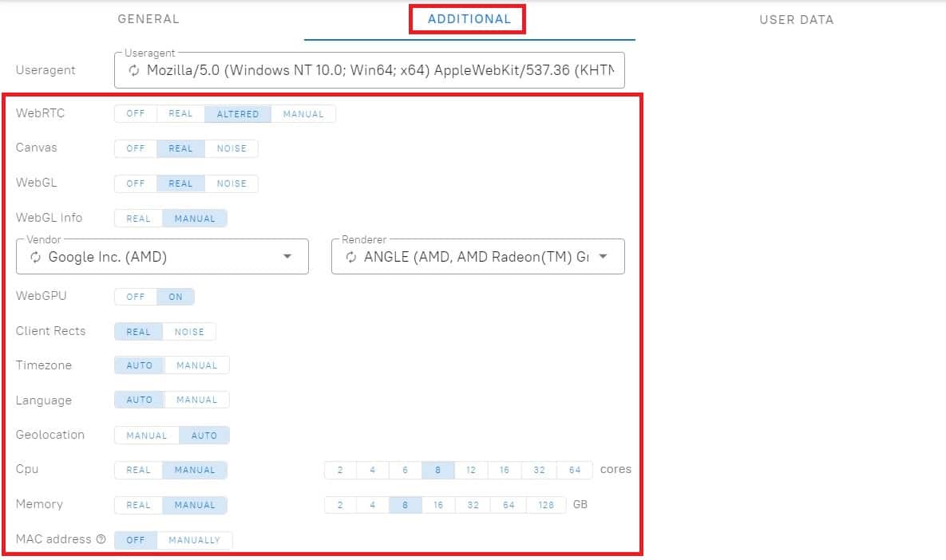Set Timezone to MANUAL

pos(196,365)
